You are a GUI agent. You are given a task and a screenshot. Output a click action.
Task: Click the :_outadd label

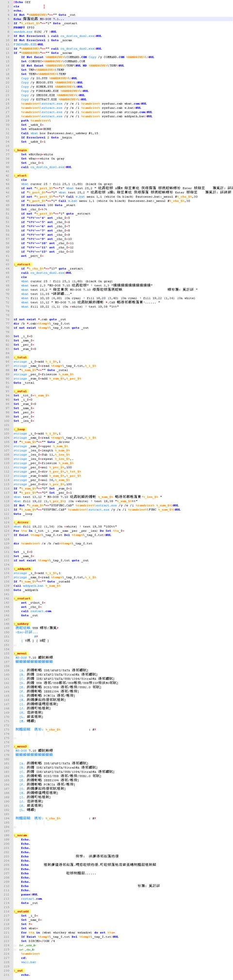coord(21,911)
